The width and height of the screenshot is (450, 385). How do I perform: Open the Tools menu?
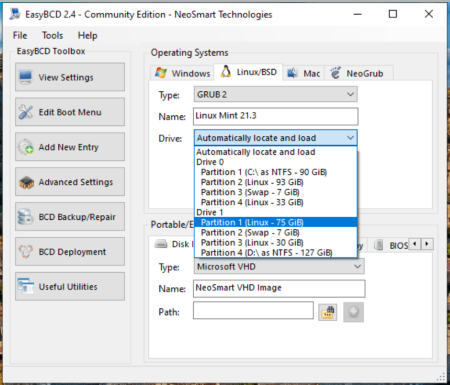tap(52, 35)
